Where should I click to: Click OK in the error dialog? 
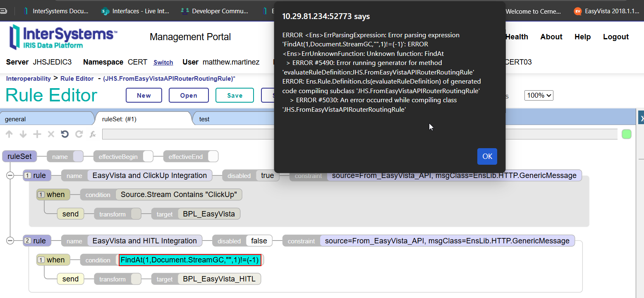(x=487, y=156)
